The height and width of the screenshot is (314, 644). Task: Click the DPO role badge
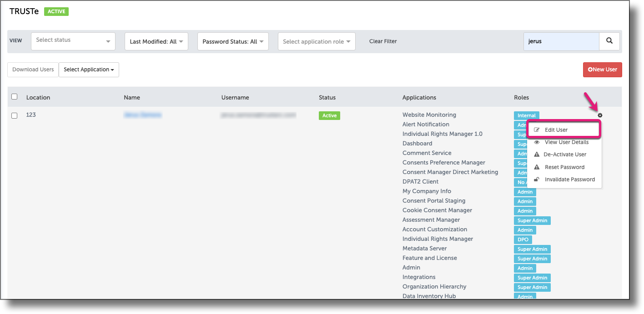[x=523, y=239]
